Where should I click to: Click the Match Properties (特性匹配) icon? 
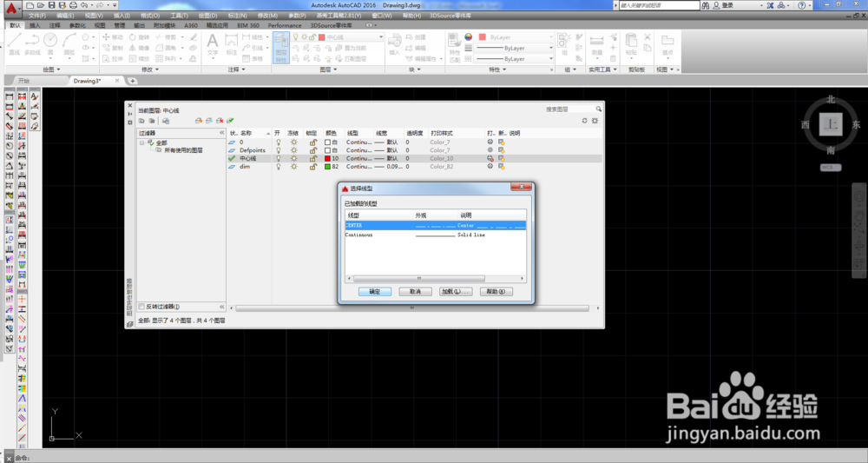(x=455, y=48)
